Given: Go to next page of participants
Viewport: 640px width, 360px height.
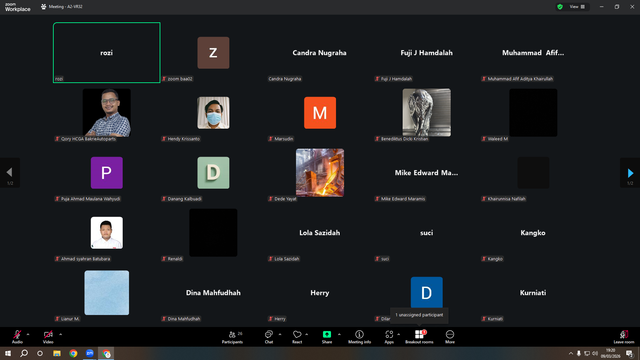Looking at the screenshot, I should [x=630, y=173].
